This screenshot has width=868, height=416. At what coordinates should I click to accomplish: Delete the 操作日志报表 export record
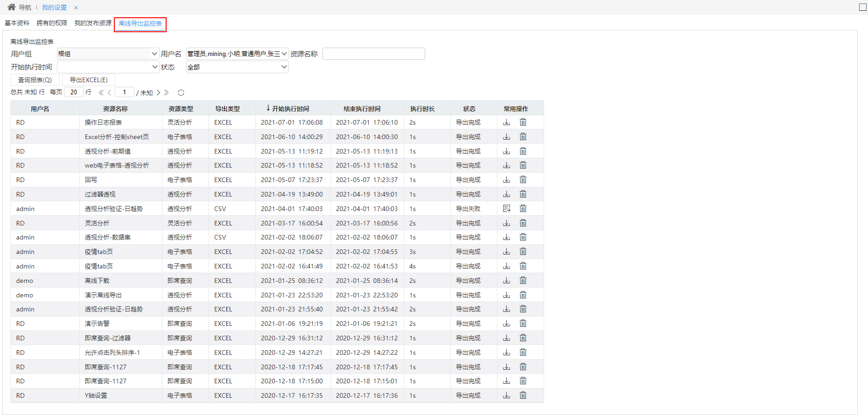pos(523,122)
